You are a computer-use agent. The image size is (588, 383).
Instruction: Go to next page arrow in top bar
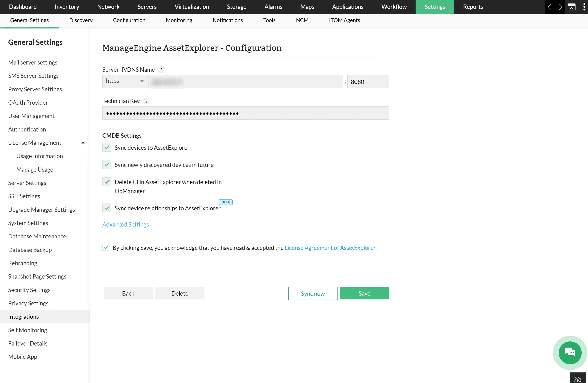tap(560, 7)
